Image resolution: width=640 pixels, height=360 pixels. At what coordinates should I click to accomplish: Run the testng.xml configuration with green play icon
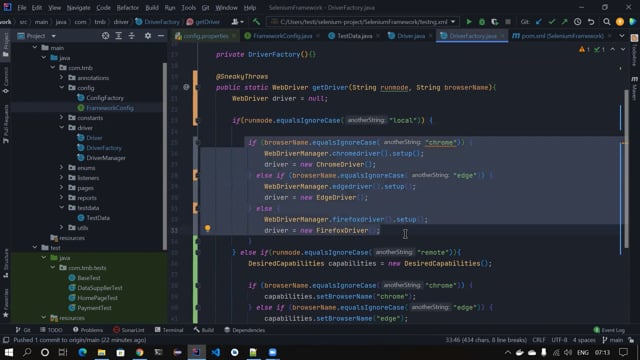click(469, 22)
